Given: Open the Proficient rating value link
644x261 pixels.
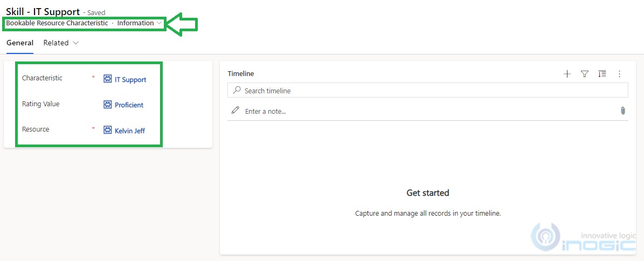Looking at the screenshot, I should 129,105.
